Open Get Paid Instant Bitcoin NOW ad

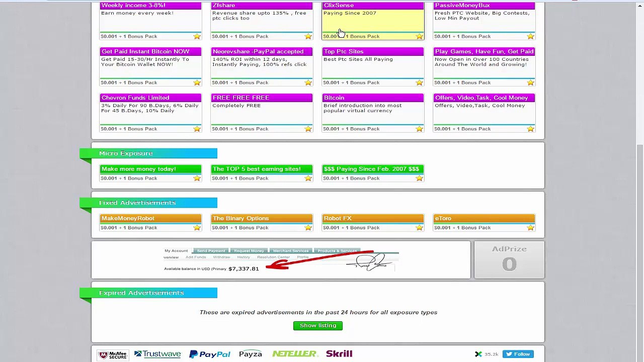coord(150,51)
